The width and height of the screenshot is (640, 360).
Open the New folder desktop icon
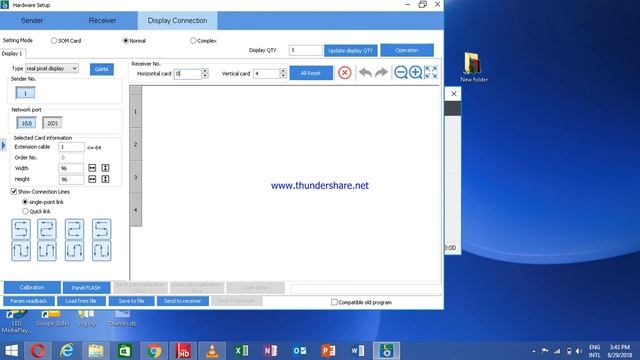click(473, 67)
